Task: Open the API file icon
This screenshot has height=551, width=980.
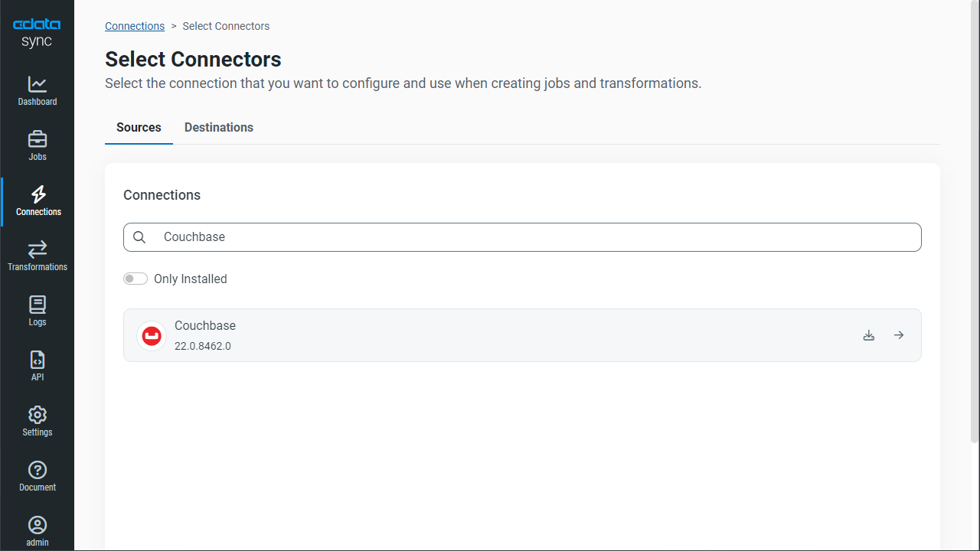Action: (x=38, y=360)
